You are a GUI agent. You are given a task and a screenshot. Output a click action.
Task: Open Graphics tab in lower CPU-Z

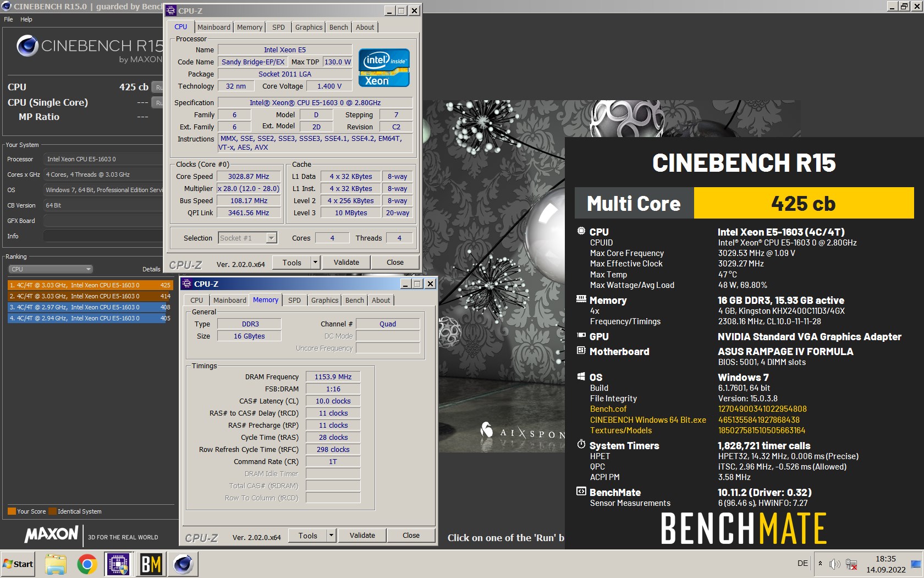coord(324,301)
